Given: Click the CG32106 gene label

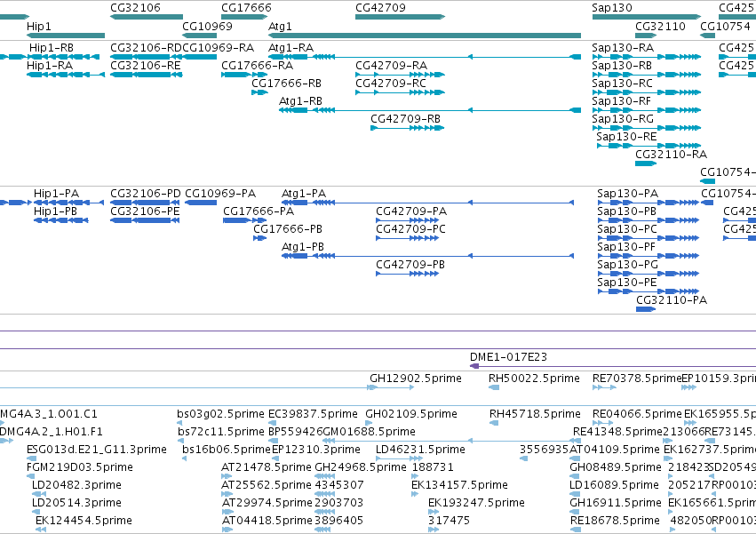Looking at the screenshot, I should 135,8.
